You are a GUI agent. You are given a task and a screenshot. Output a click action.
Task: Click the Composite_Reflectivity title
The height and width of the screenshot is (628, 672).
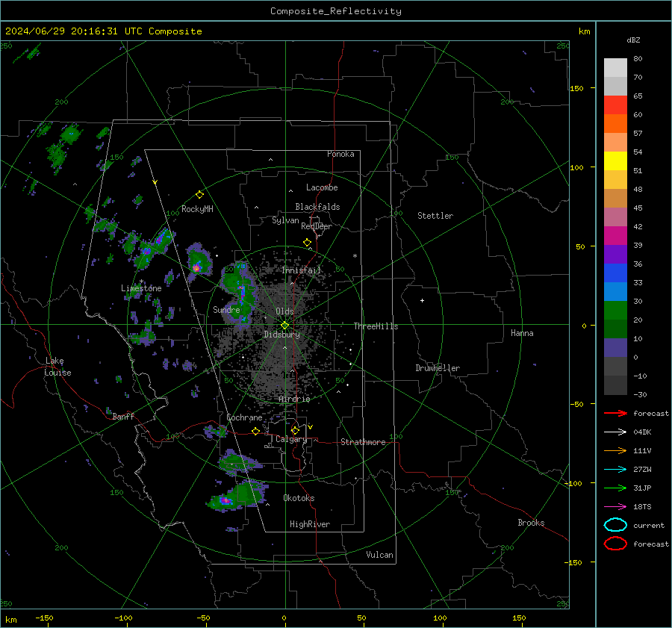[x=336, y=11]
